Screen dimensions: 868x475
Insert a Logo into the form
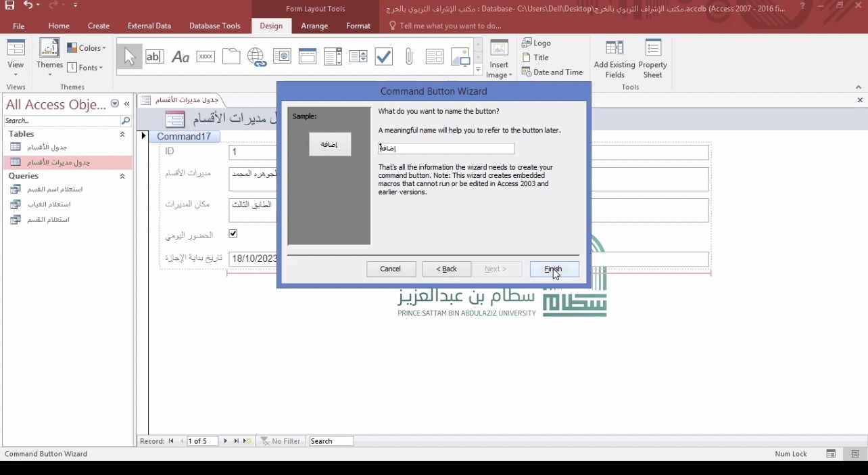(x=537, y=43)
